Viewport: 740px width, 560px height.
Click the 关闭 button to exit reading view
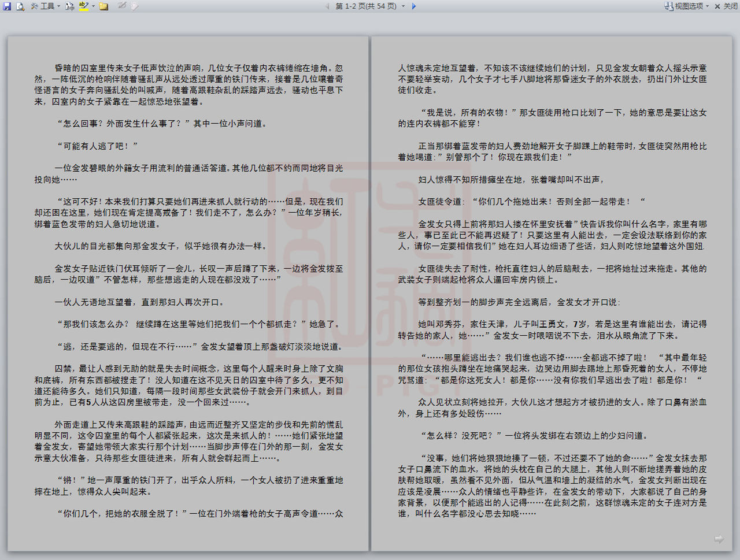[726, 6]
